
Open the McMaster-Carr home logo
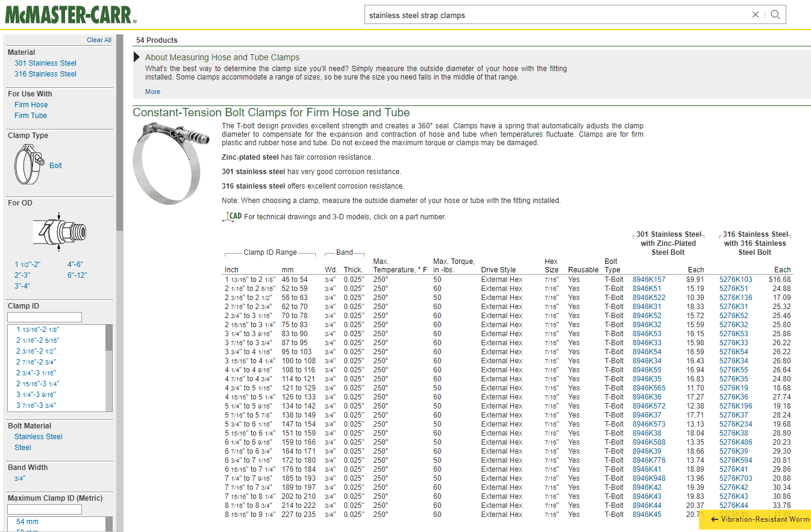tap(70, 14)
